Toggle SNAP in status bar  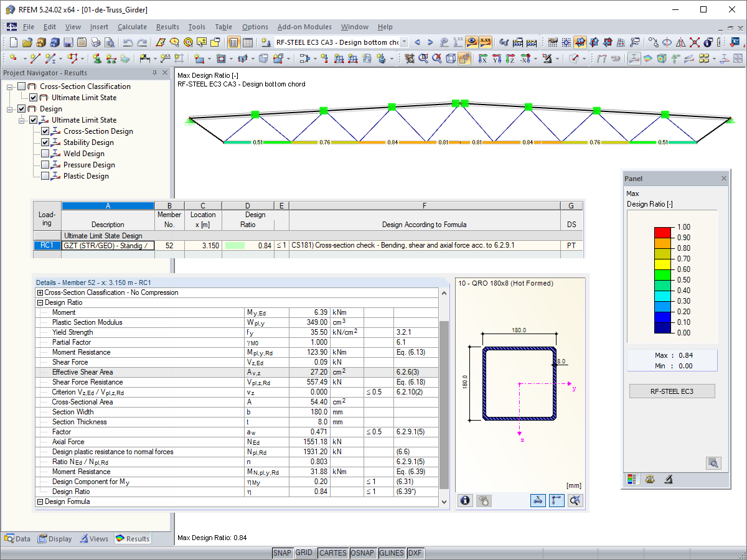282,553
